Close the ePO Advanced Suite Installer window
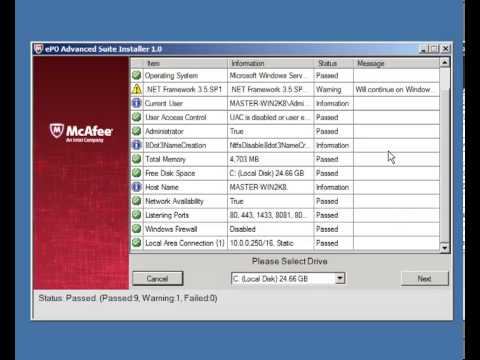This screenshot has height=360, width=480. click(x=446, y=49)
